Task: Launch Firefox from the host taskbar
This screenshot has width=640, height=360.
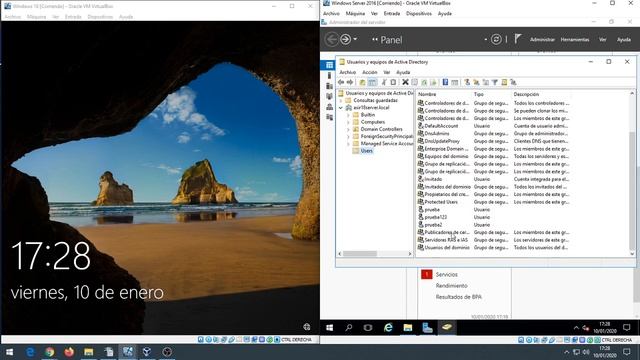Action: click(69, 352)
